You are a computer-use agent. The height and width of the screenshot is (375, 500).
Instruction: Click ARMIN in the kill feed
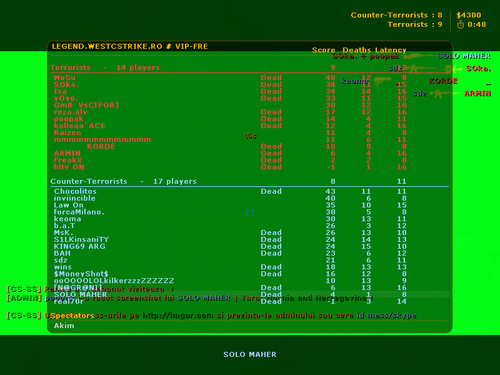coord(477,94)
